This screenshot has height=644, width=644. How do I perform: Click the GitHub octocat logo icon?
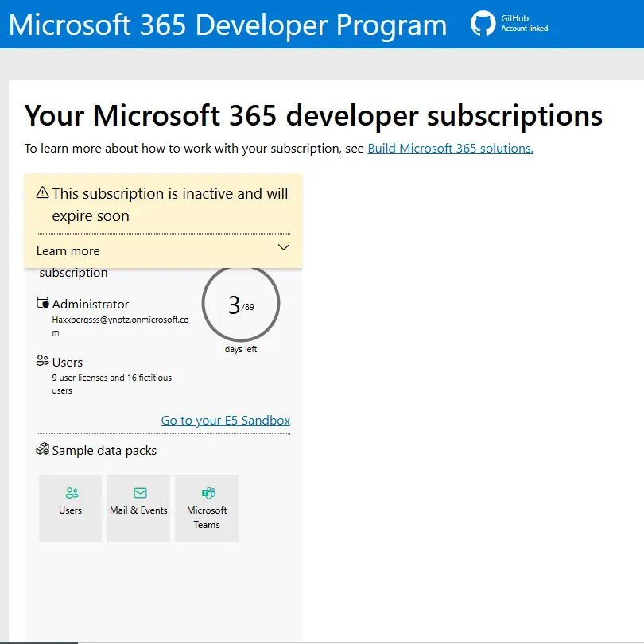(483, 23)
